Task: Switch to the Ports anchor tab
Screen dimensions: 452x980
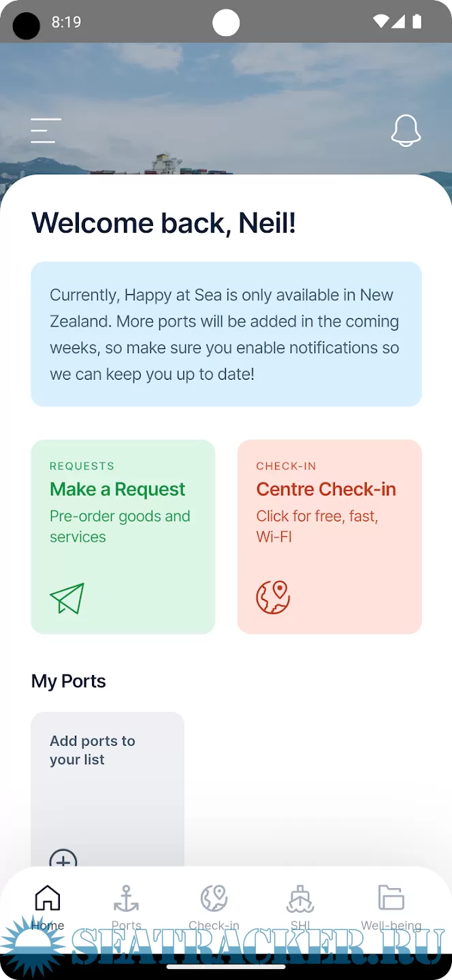Action: (x=126, y=905)
